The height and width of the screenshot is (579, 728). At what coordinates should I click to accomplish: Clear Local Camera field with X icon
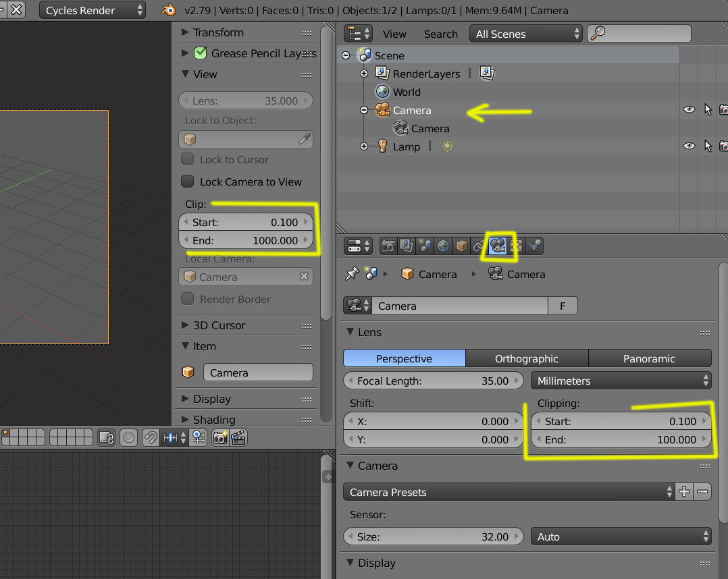[304, 277]
